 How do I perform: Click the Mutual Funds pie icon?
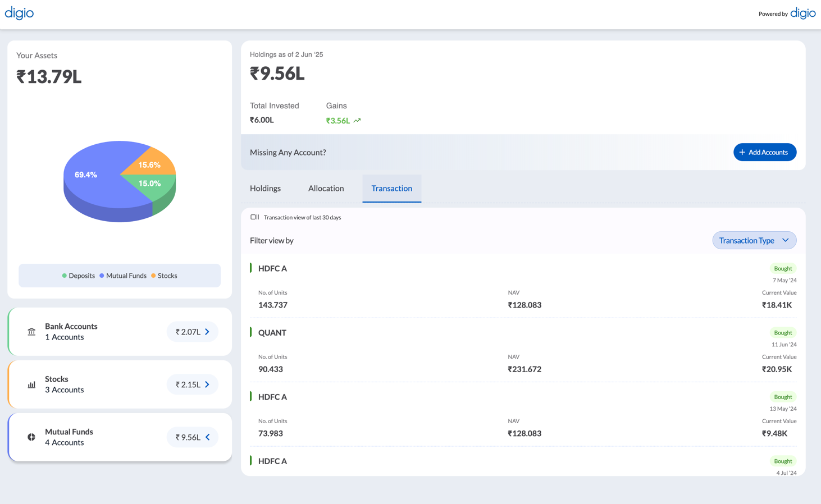31,437
